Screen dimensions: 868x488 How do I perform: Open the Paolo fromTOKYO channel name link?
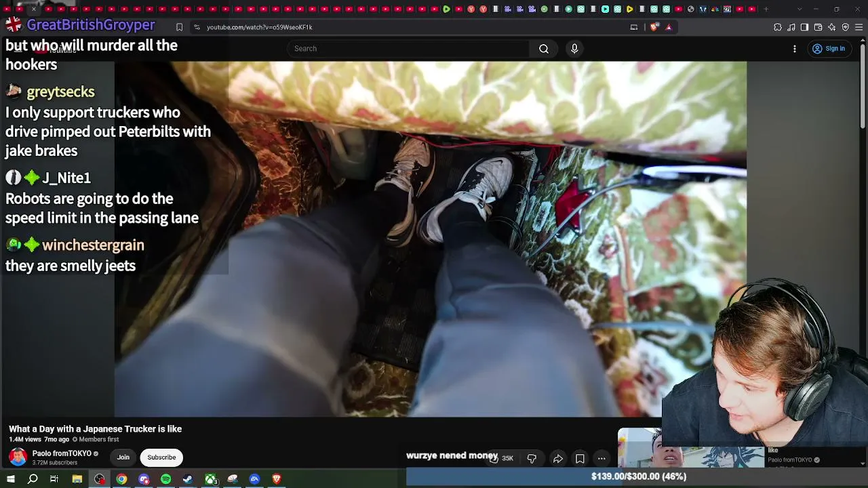click(x=62, y=453)
